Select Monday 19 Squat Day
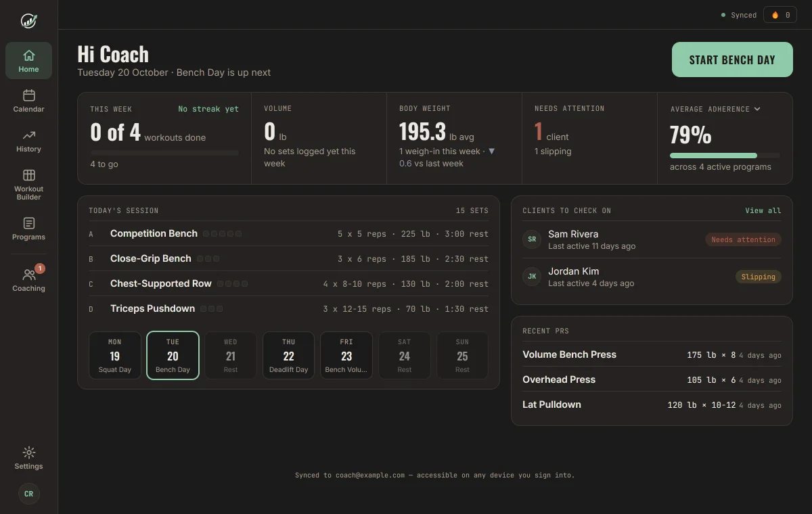 (115, 355)
